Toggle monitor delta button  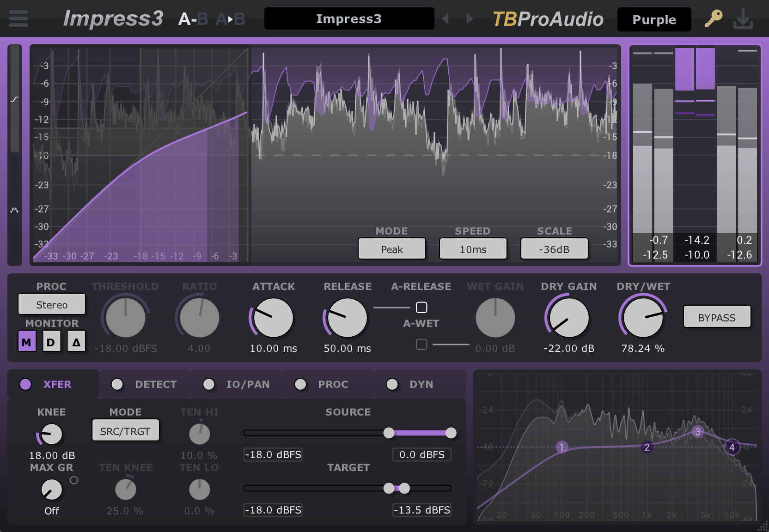(76, 342)
